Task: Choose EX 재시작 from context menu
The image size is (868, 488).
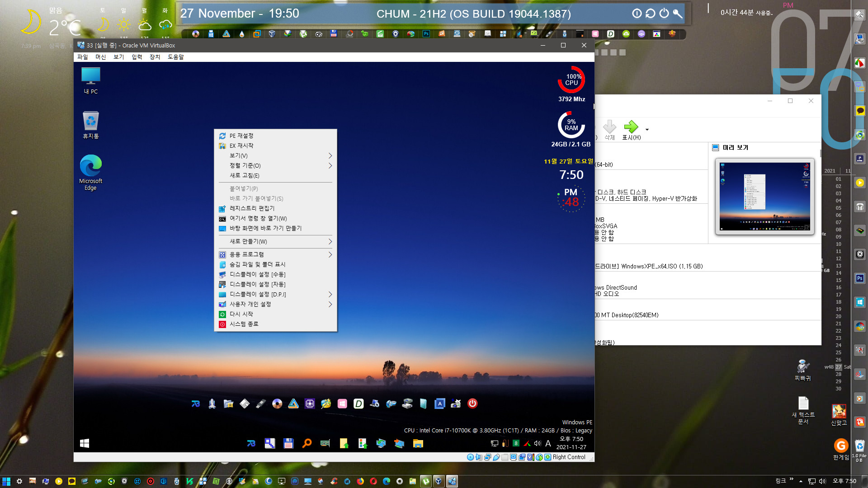Action: (275, 145)
